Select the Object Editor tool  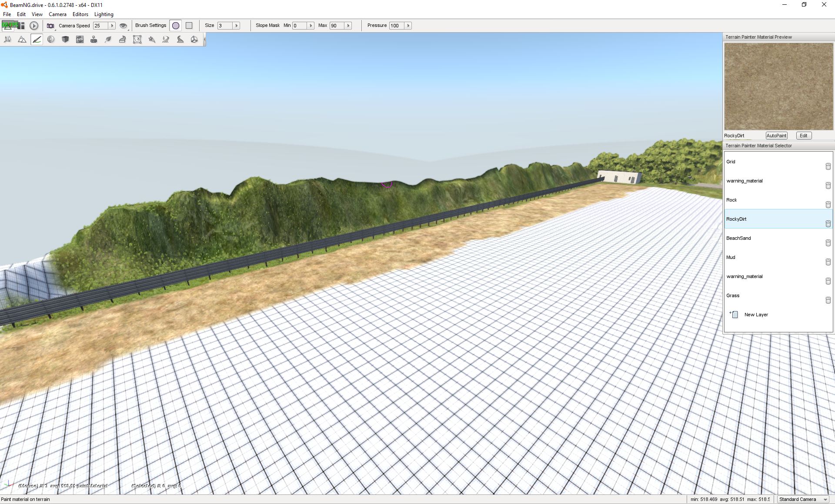coord(8,40)
